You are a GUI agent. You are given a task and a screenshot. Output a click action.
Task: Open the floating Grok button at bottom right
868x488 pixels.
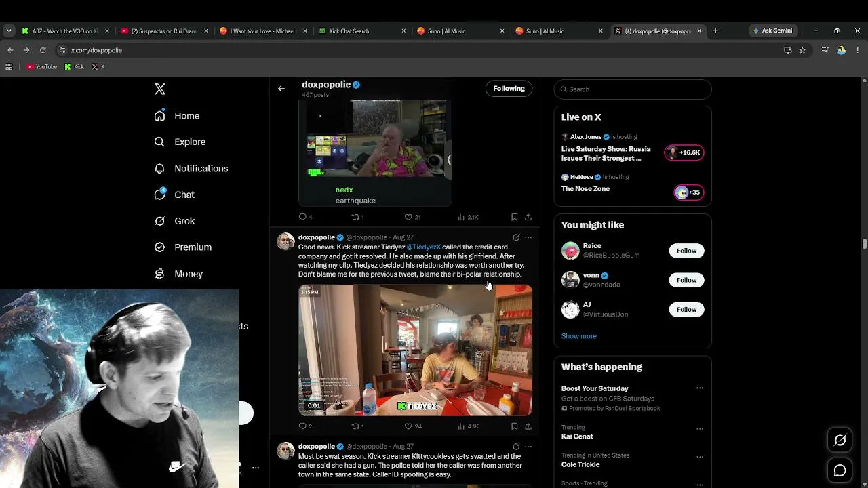click(x=840, y=441)
